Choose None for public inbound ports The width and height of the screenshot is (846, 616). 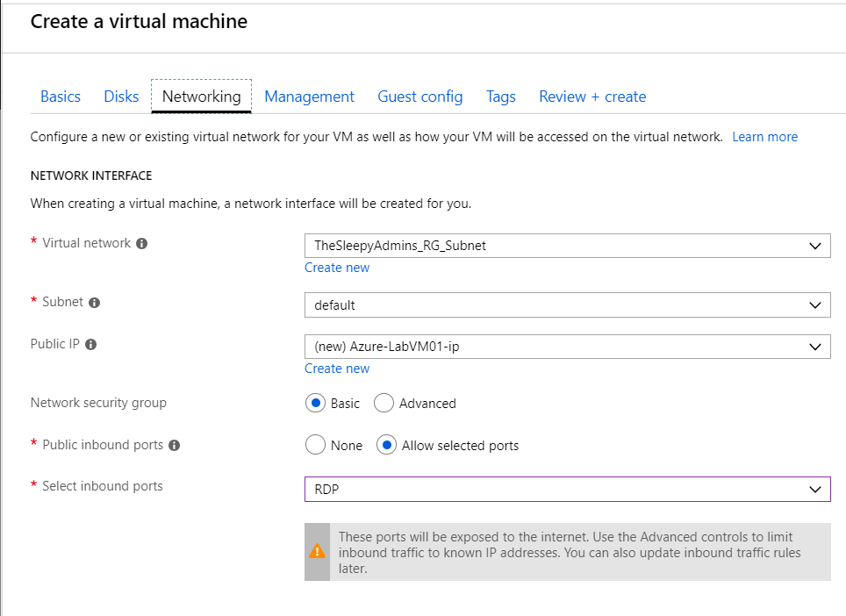pos(316,446)
